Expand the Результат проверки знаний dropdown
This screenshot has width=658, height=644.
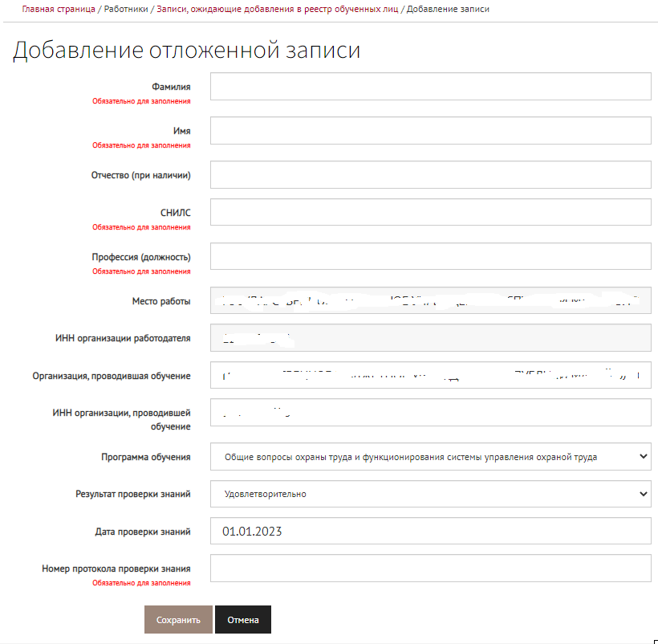pyautogui.click(x=431, y=494)
